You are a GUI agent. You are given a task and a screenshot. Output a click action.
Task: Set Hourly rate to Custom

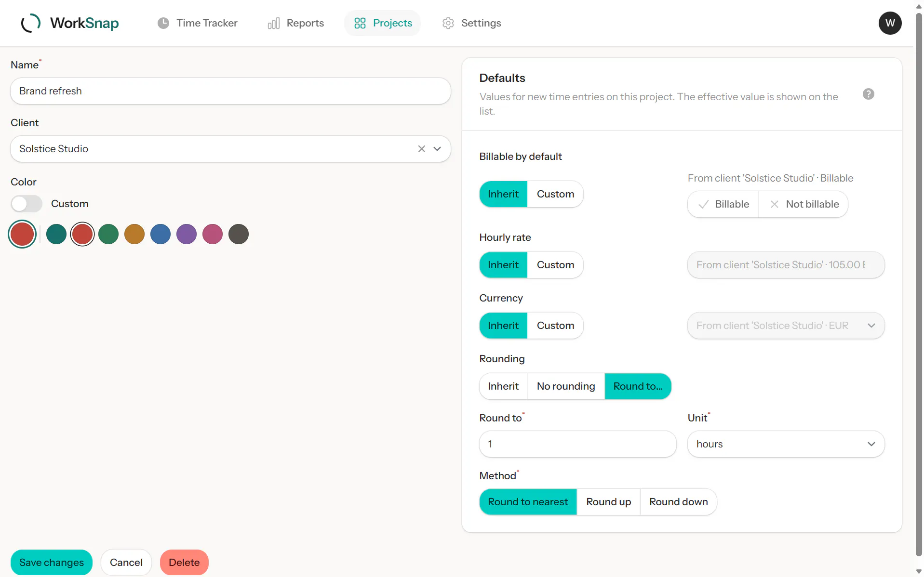[555, 265]
